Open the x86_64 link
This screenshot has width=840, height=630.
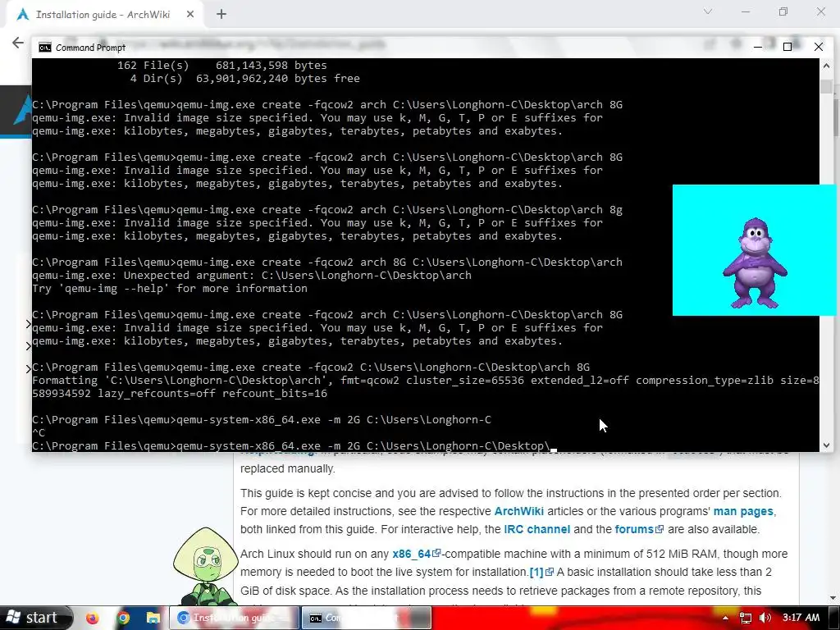click(416, 554)
